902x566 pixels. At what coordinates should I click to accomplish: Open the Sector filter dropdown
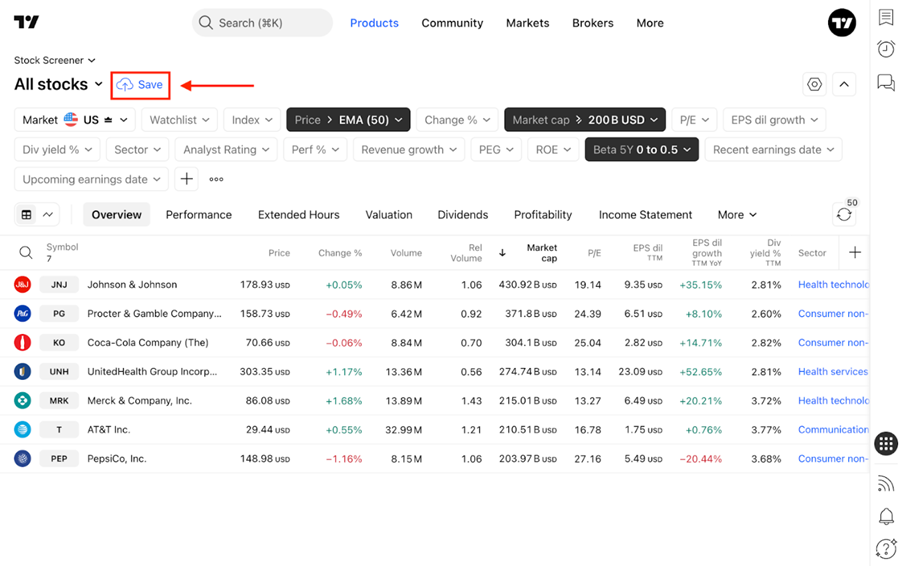tap(137, 150)
